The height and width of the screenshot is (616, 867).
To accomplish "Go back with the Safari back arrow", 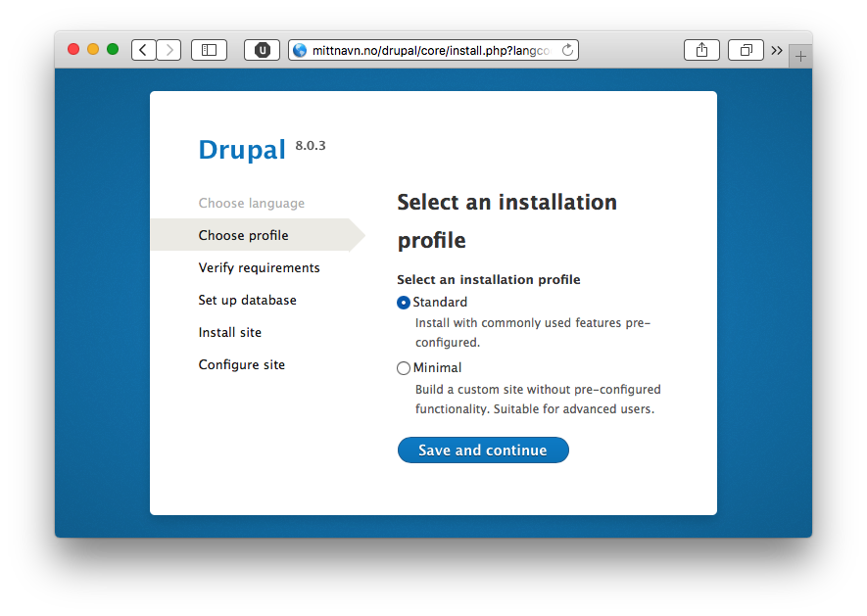I will (x=143, y=50).
